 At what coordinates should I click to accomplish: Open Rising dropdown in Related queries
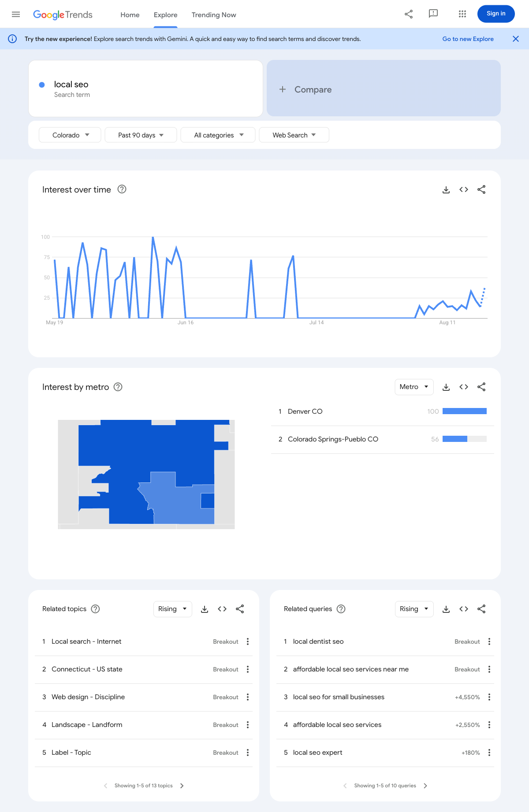pos(414,609)
